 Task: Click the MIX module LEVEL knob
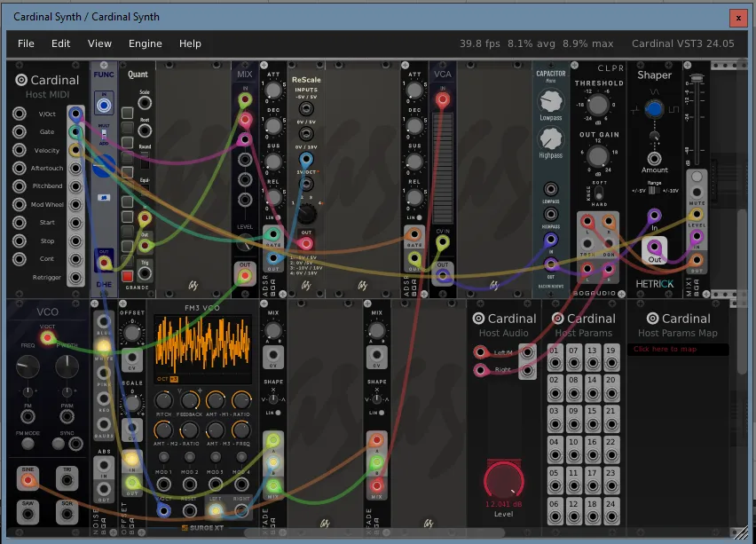point(245,242)
